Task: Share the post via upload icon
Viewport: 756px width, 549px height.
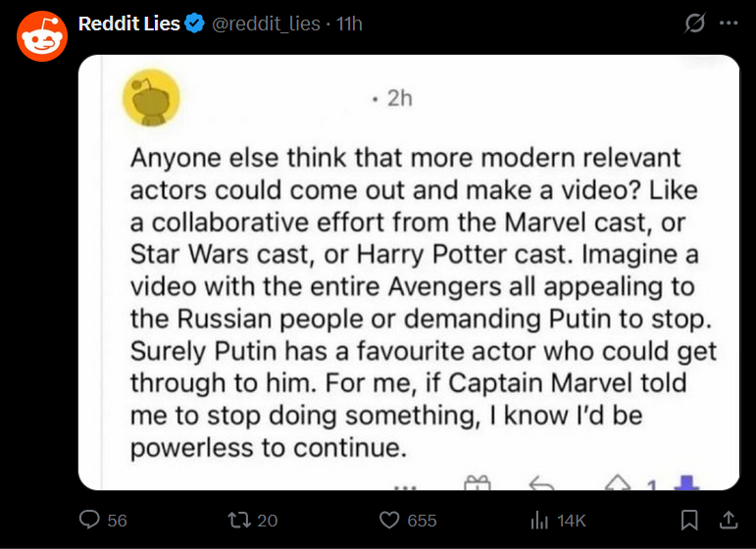Action: [x=728, y=521]
